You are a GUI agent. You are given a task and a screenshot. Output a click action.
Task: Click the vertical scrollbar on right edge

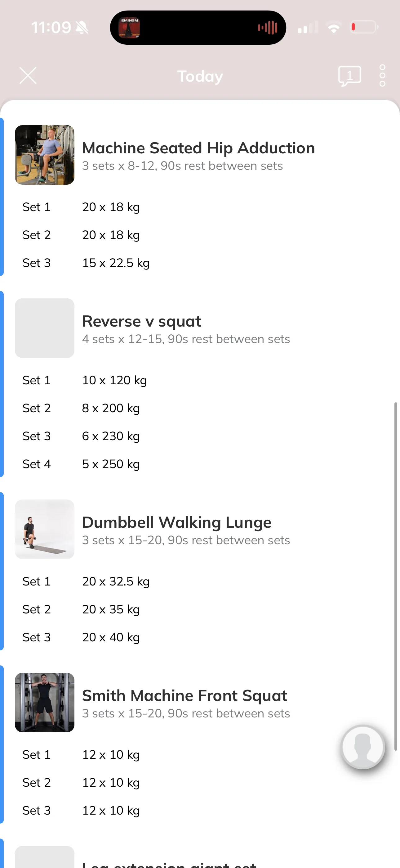[396, 576]
